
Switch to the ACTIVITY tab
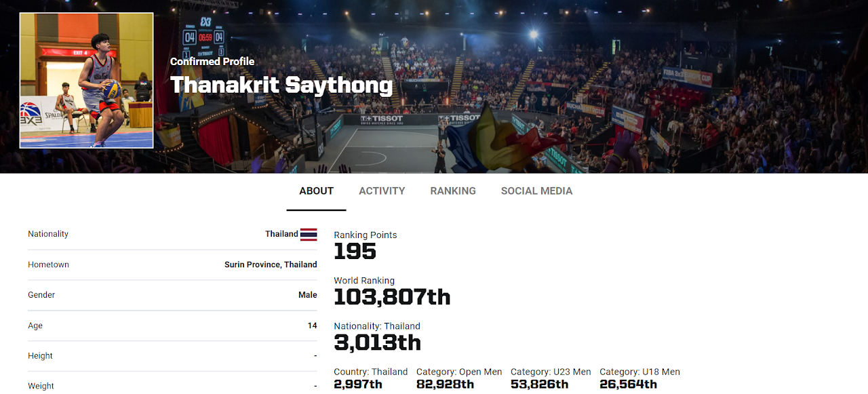(382, 191)
